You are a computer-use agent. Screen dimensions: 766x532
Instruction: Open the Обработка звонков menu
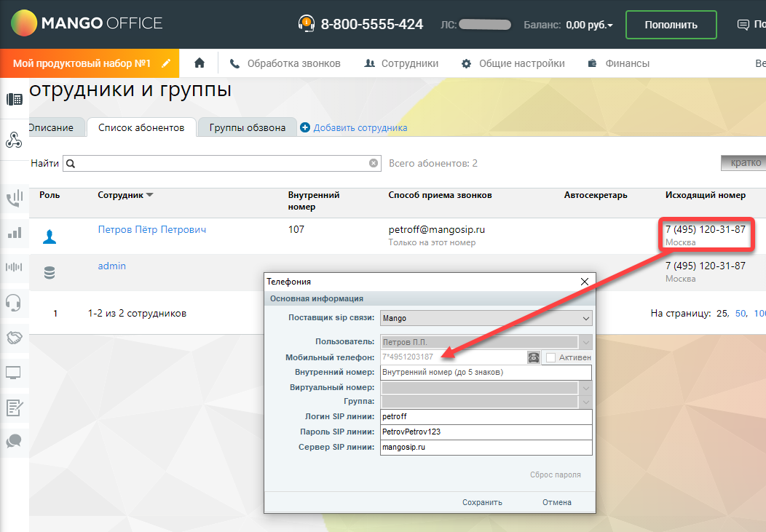pos(285,63)
